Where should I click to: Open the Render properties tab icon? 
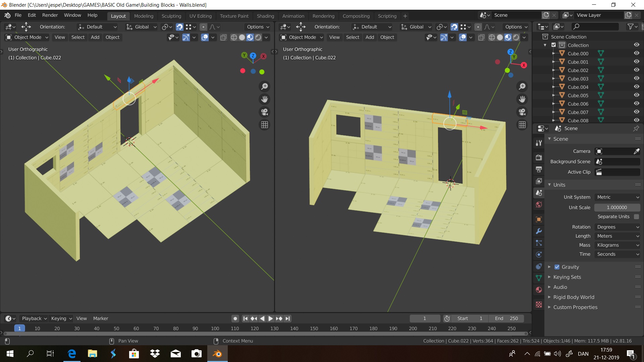pyautogui.click(x=539, y=158)
